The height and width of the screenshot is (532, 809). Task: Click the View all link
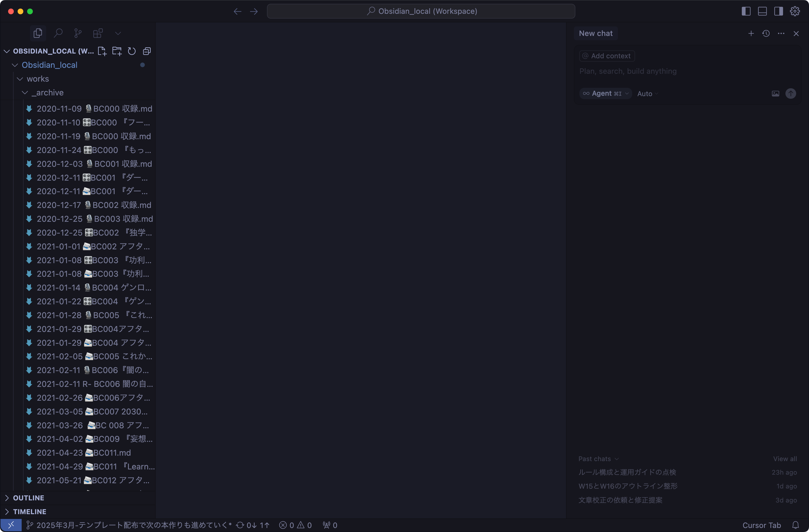[x=785, y=458]
